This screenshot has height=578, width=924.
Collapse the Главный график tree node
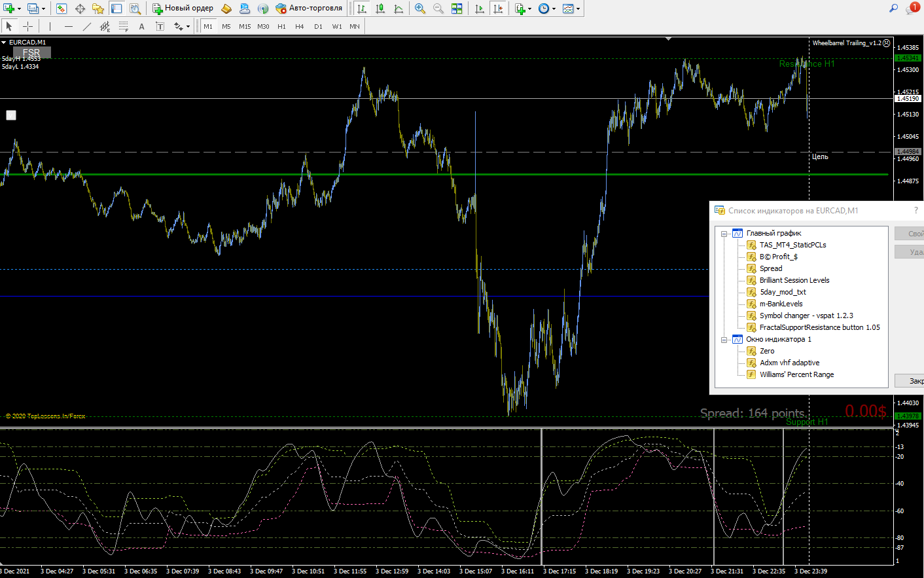click(x=724, y=234)
